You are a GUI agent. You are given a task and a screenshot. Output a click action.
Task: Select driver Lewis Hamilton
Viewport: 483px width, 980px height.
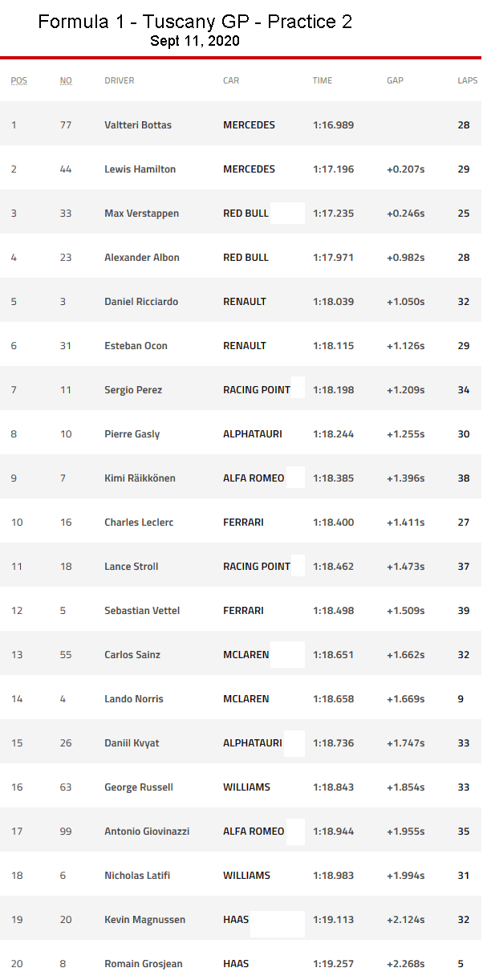(x=140, y=169)
